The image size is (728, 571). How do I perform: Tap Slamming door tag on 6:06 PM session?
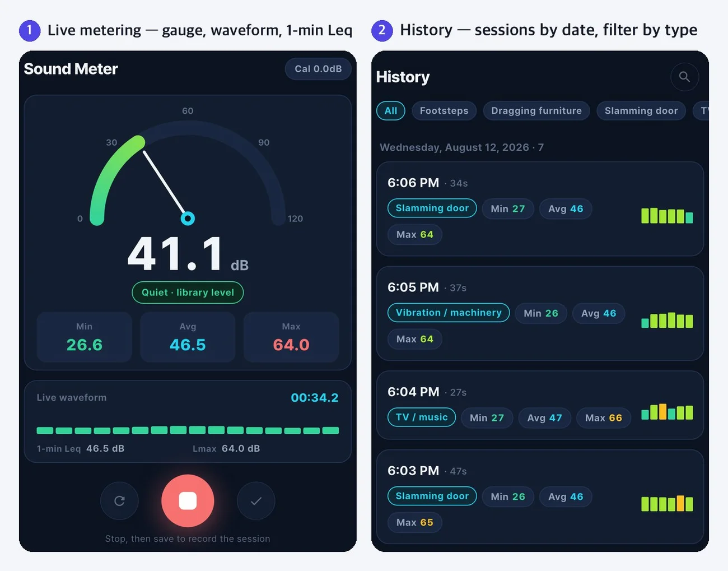point(432,208)
